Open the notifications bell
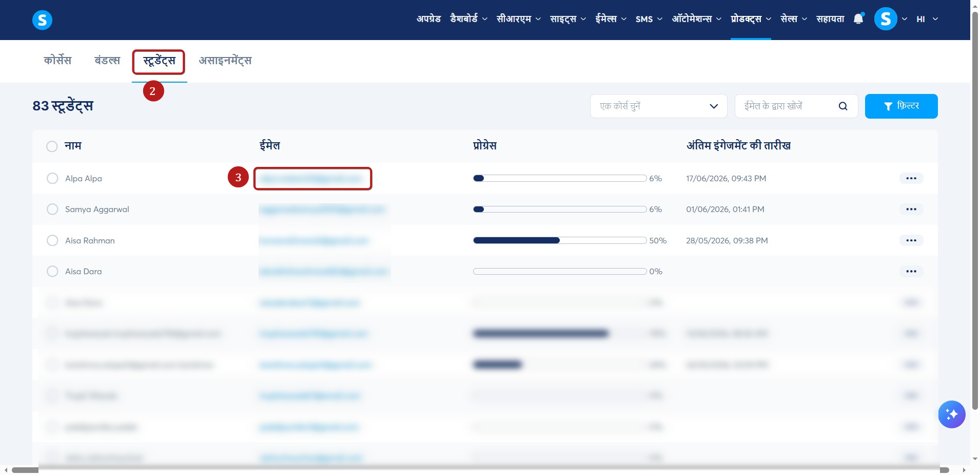 858,19
